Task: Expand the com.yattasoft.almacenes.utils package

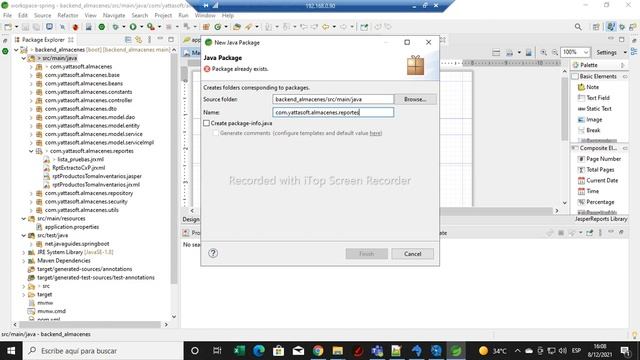Action: click(x=31, y=210)
